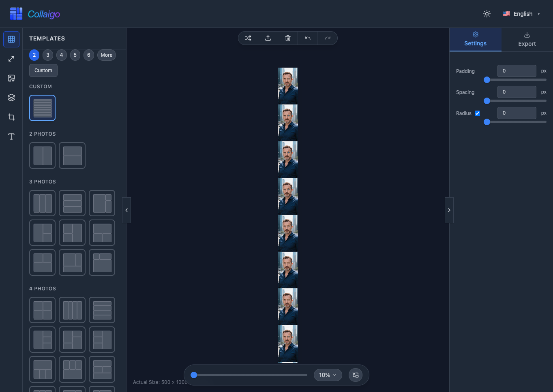The image size is (553, 392).
Task: Undo the last action
Action: pos(308,38)
